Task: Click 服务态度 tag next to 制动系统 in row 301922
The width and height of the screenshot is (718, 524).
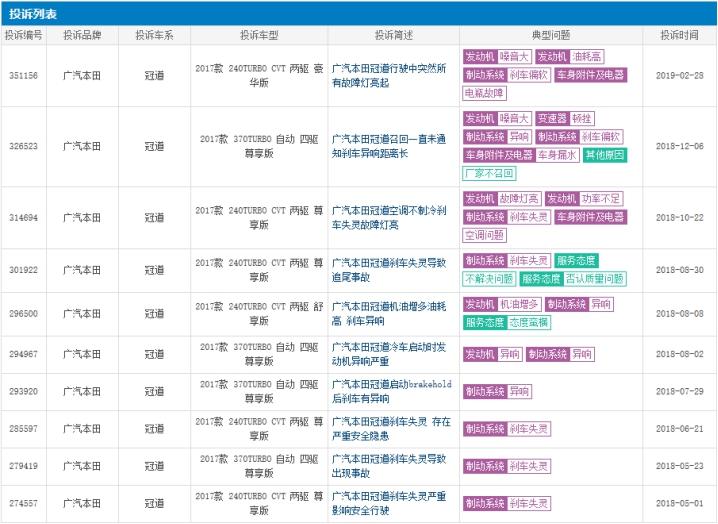Action: 576,261
